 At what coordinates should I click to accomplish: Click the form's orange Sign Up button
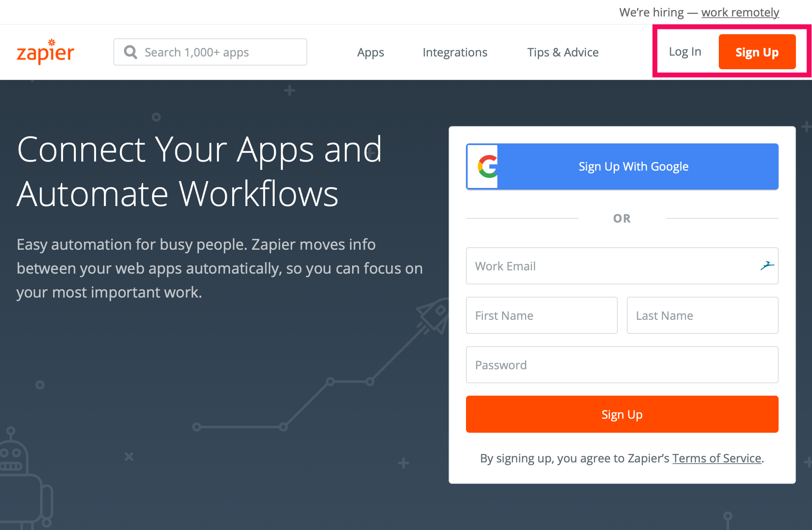click(622, 414)
